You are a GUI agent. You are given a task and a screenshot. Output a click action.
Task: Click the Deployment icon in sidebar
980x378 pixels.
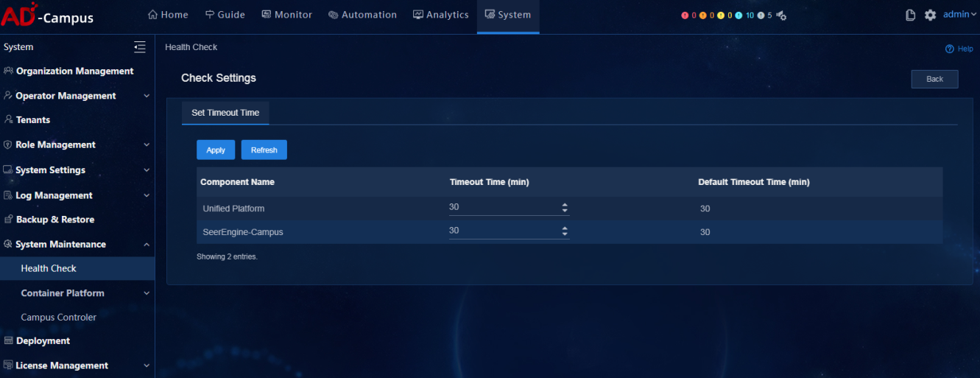[9, 340]
